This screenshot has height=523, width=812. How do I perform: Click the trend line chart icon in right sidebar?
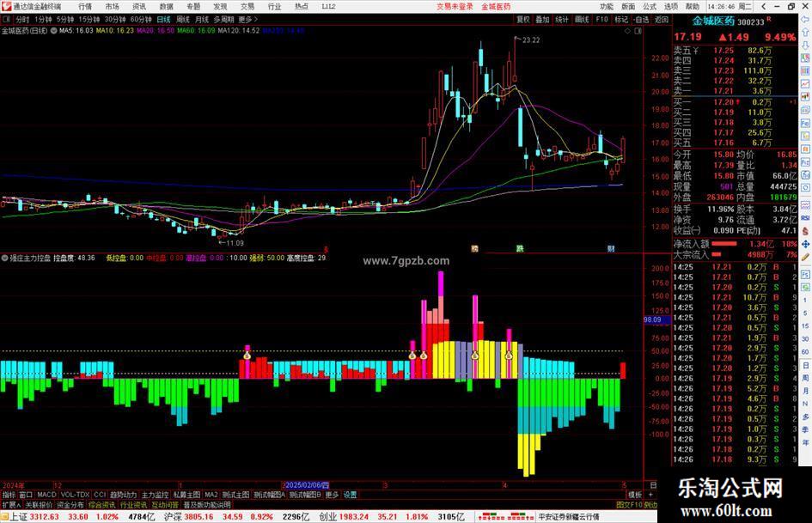pyautogui.click(x=805, y=84)
